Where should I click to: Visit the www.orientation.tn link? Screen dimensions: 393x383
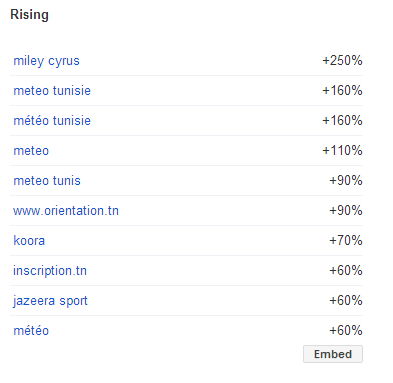[66, 211]
